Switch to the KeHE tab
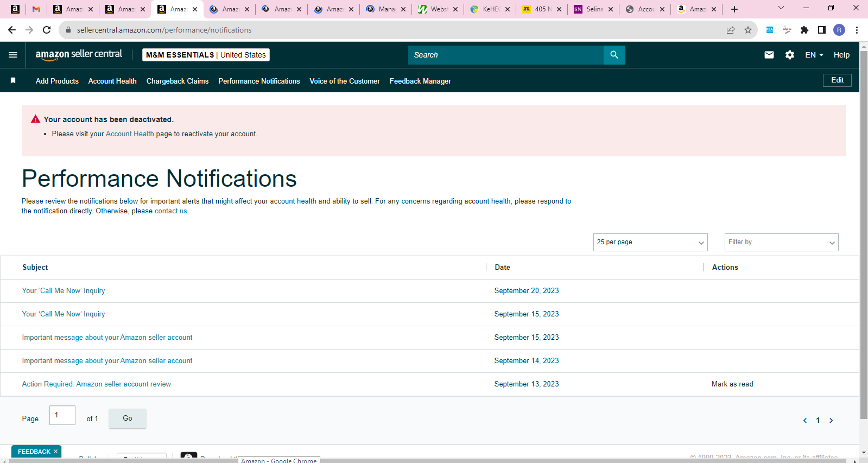 pos(491,9)
